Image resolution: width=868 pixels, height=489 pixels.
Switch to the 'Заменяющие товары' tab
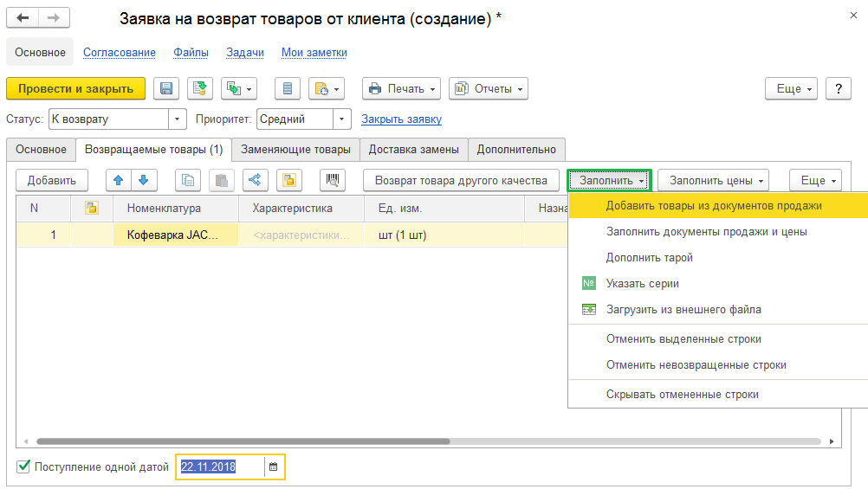coord(295,150)
